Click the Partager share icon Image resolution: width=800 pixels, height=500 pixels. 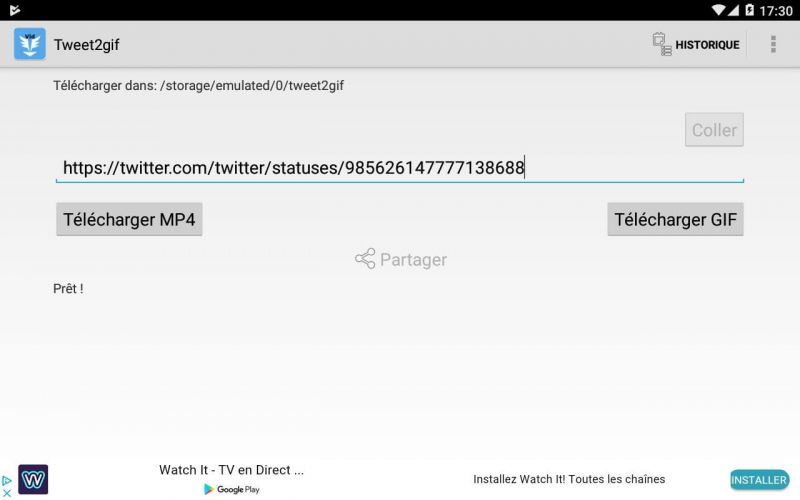point(365,259)
